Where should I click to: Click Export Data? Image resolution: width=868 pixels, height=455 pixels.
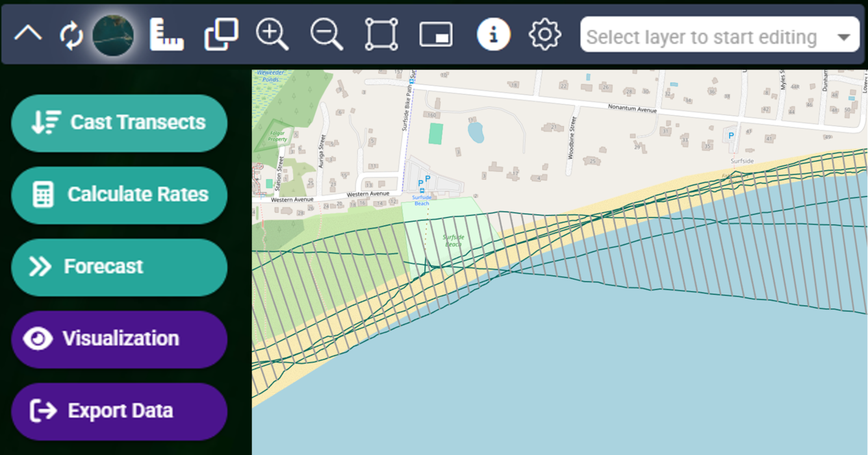120,411
